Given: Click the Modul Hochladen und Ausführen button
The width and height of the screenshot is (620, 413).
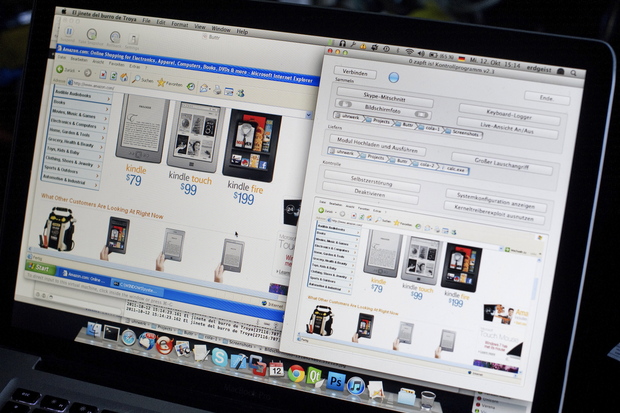Looking at the screenshot, I should [377, 145].
